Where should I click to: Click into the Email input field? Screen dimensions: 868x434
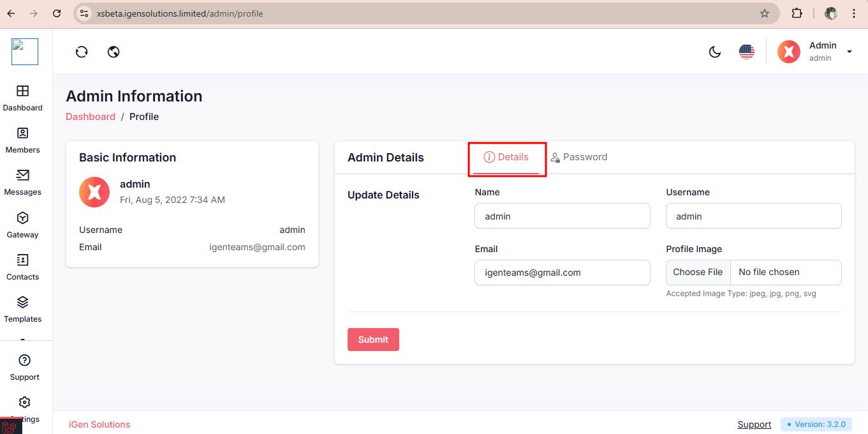[562, 273]
